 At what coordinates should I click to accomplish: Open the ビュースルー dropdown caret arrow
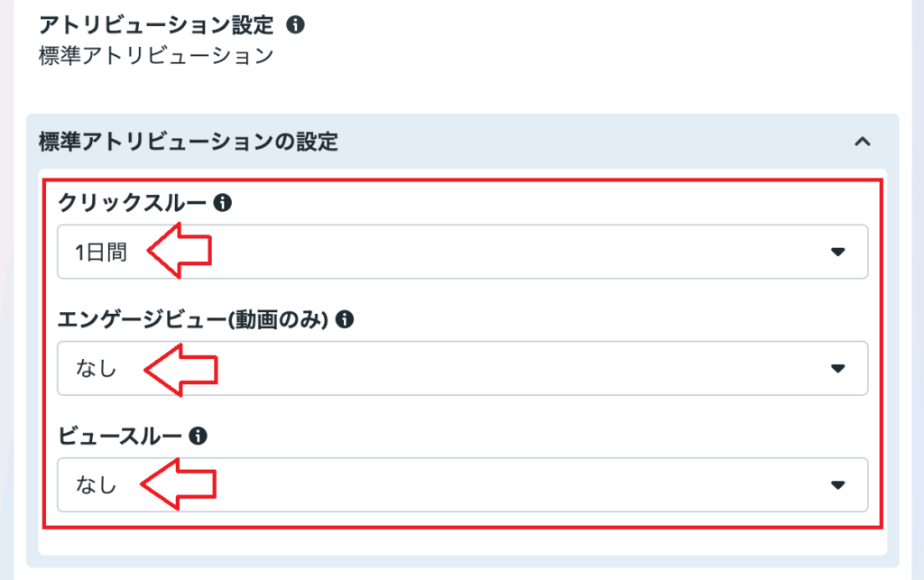pos(838,485)
